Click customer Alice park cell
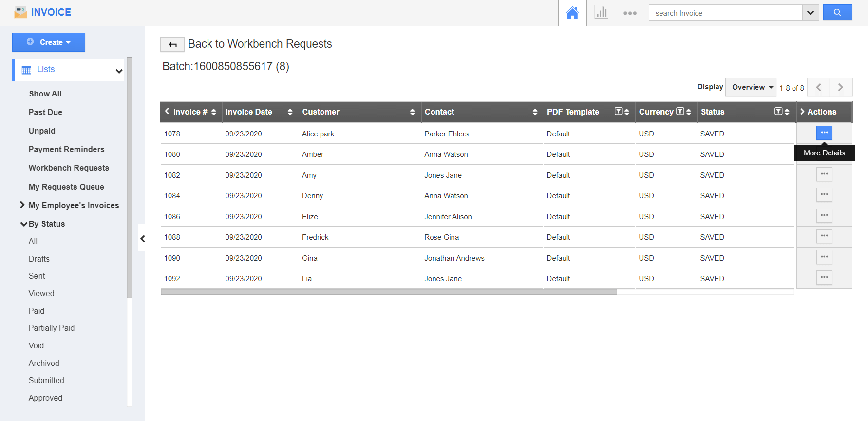Screen dimensions: 868x421 coord(318,134)
